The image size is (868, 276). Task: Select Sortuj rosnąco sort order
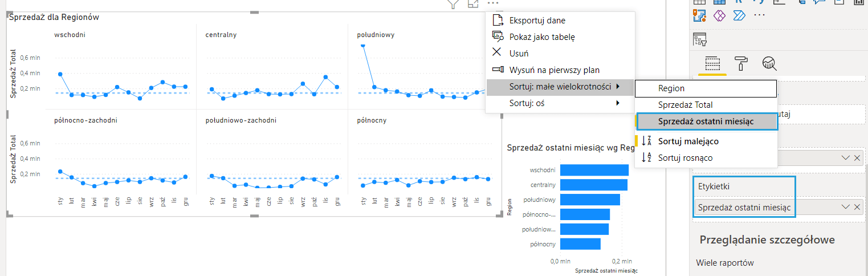(685, 157)
